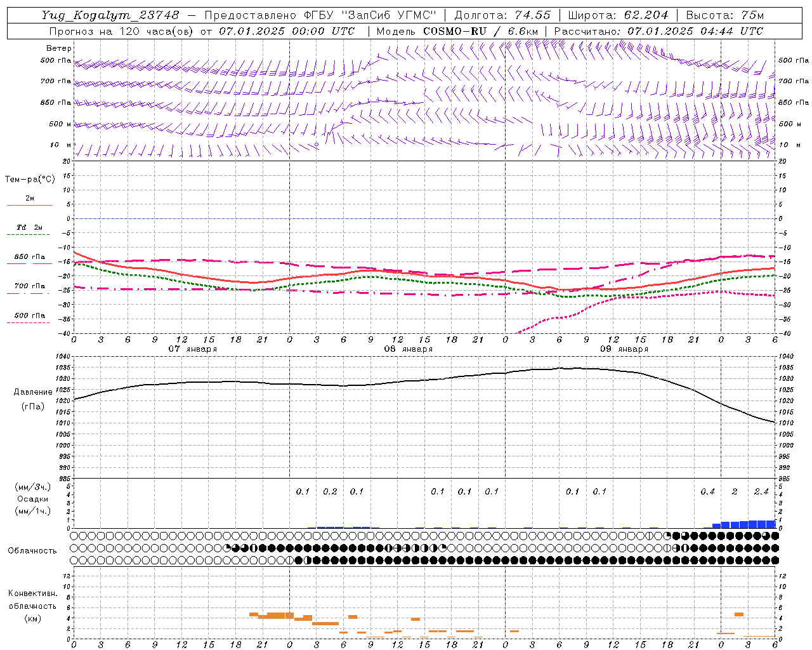Click the '2.4' precipitation amount value
The height and width of the screenshot is (650, 812).
click(761, 491)
